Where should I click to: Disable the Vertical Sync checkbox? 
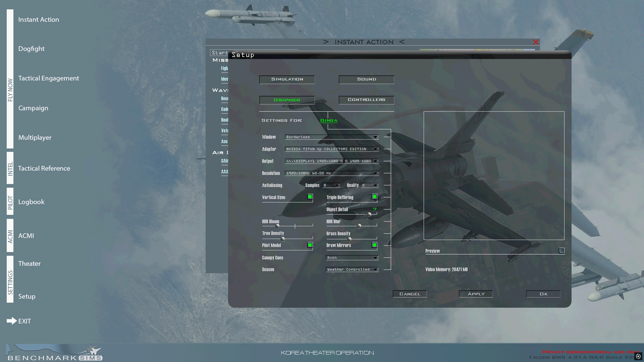click(x=310, y=196)
